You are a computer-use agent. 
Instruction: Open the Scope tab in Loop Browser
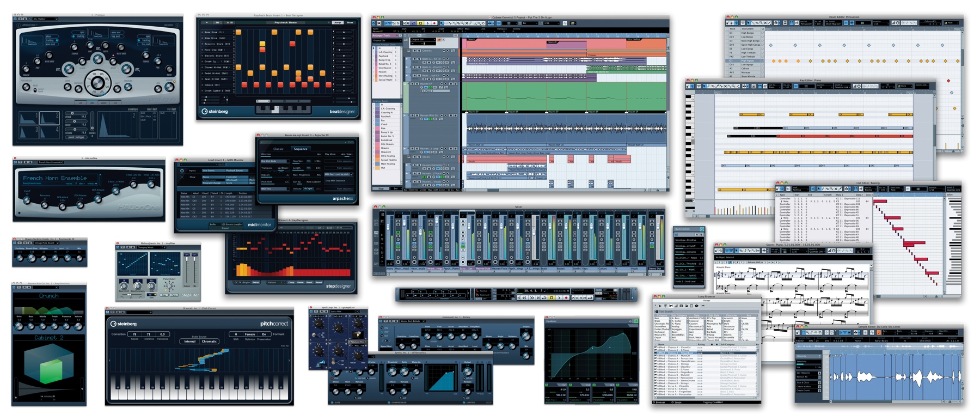[676, 403]
